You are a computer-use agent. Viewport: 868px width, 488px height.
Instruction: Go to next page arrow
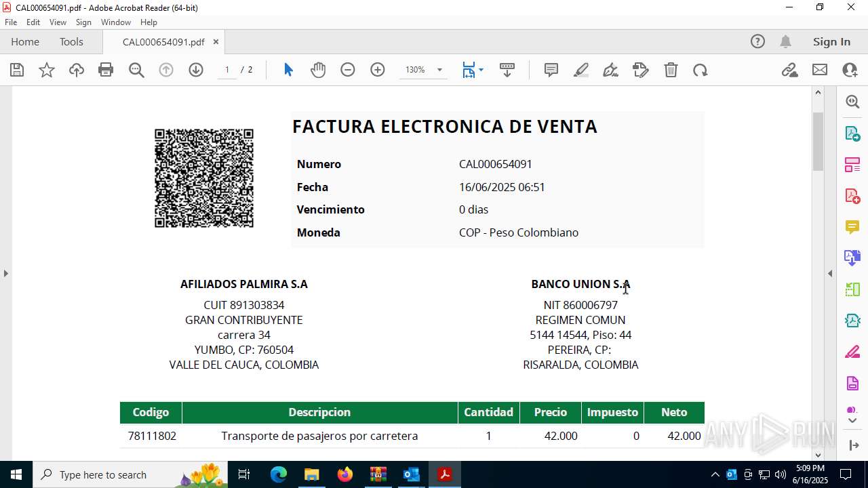pos(196,70)
